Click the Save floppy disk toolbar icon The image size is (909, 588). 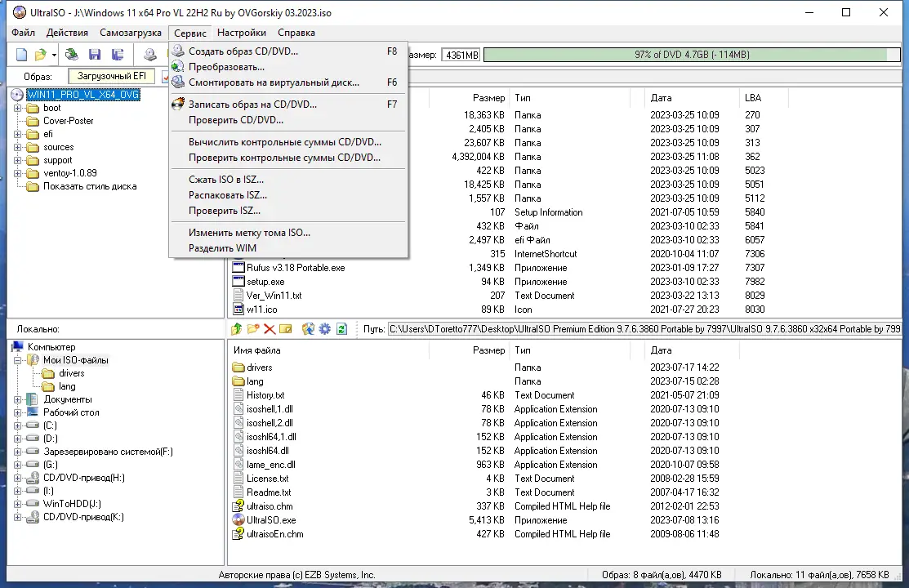click(x=95, y=55)
